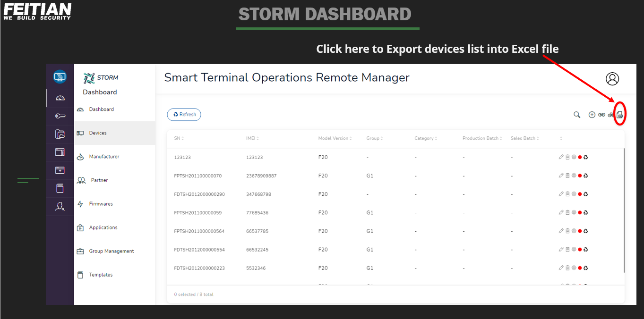This screenshot has width=644, height=319.
Task: Click the user search icon in dark sidebar
Action: 60,206
